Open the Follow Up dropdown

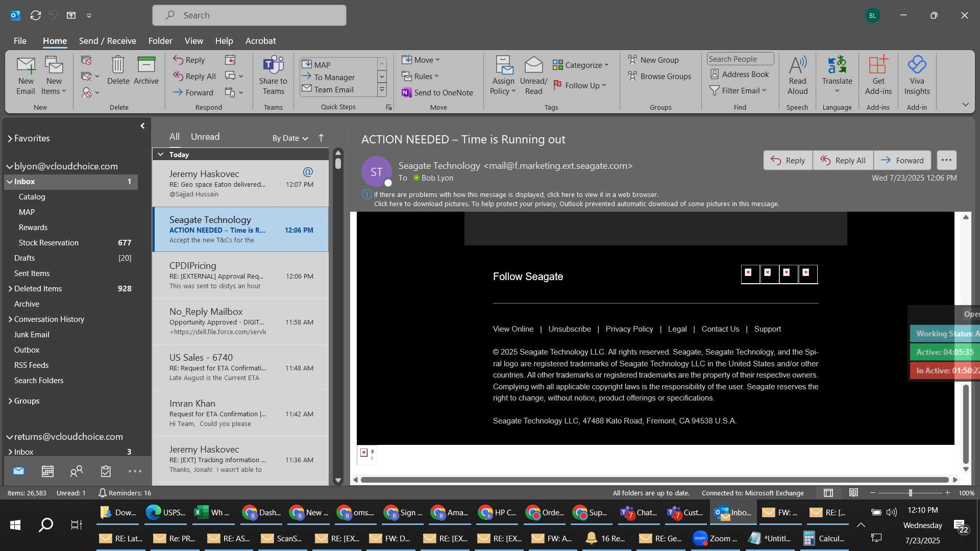pos(580,85)
